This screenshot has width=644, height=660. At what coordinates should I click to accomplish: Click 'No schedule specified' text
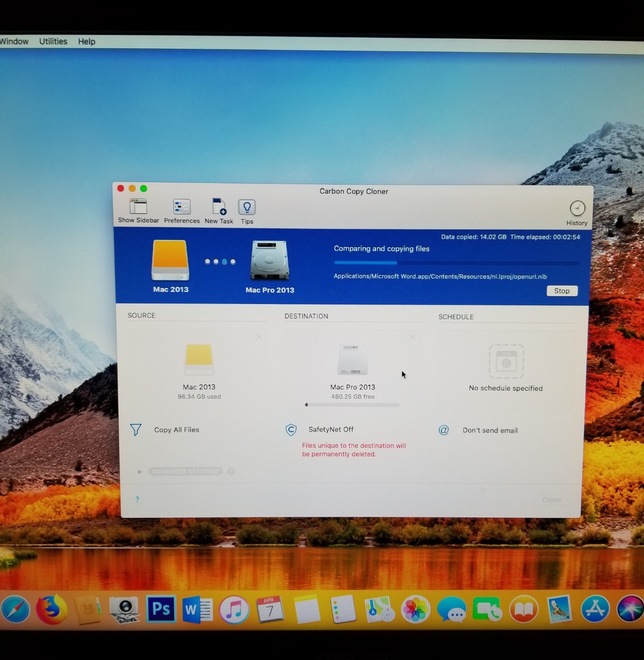(x=505, y=388)
